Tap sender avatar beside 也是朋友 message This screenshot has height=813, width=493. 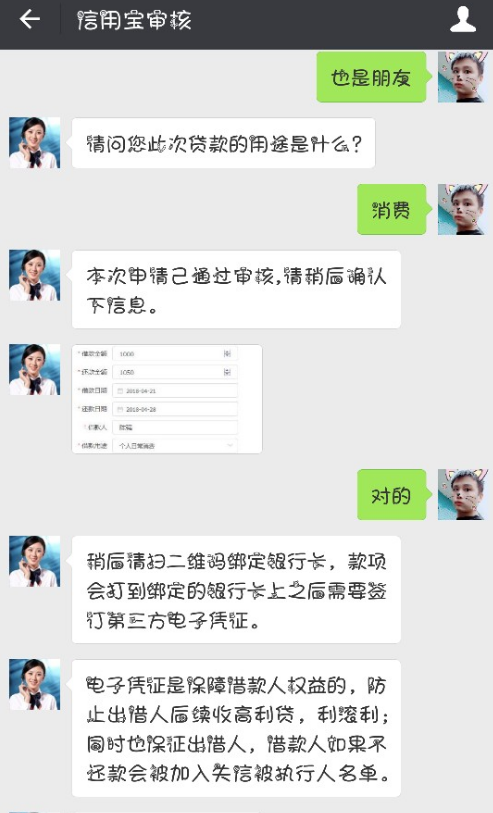[x=463, y=77]
